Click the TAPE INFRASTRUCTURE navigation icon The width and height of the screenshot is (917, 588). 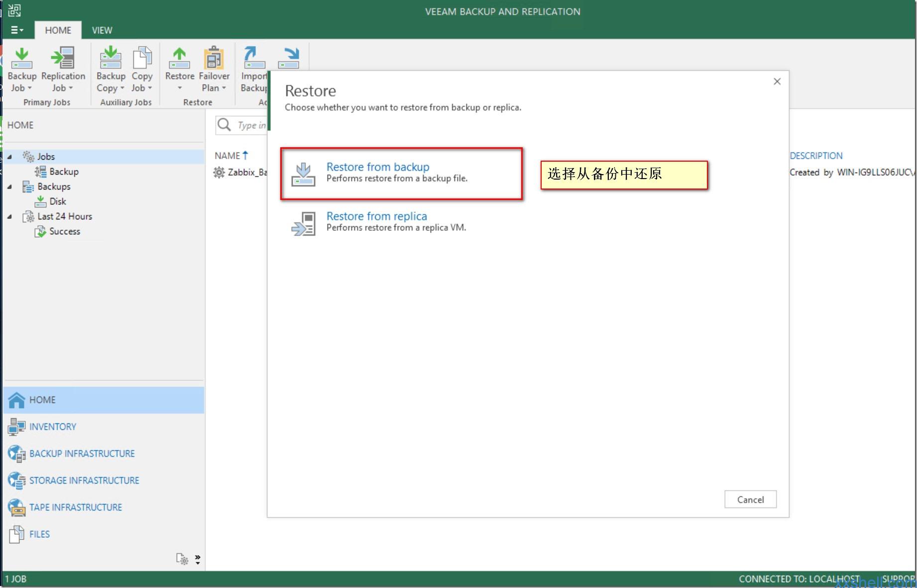tap(16, 507)
